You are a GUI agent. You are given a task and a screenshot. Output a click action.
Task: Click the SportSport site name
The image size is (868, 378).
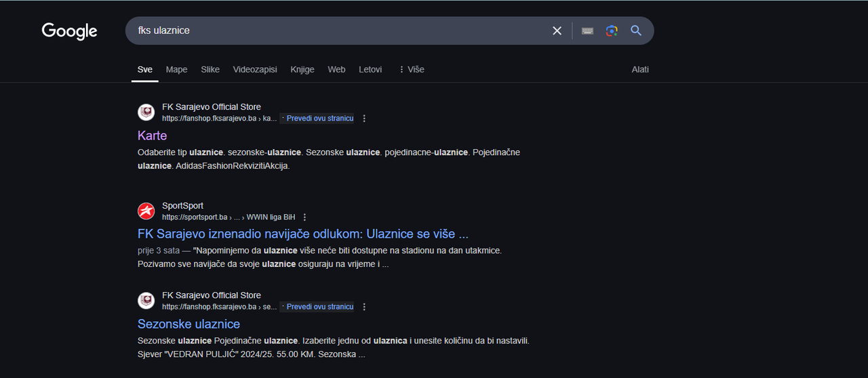pyautogui.click(x=182, y=206)
